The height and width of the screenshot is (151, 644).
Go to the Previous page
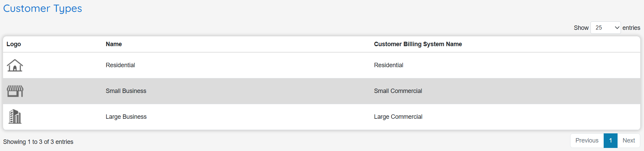(x=587, y=140)
